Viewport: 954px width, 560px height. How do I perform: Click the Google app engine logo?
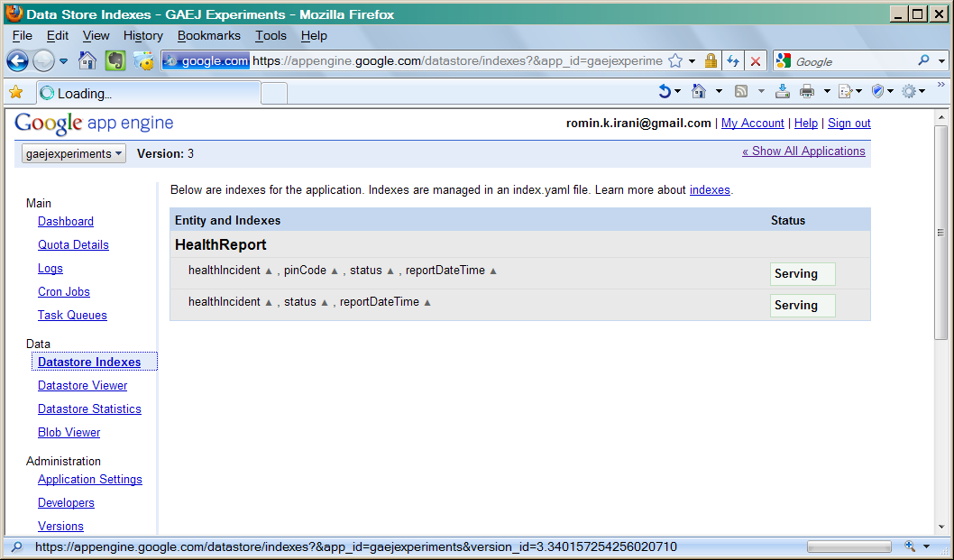[95, 124]
